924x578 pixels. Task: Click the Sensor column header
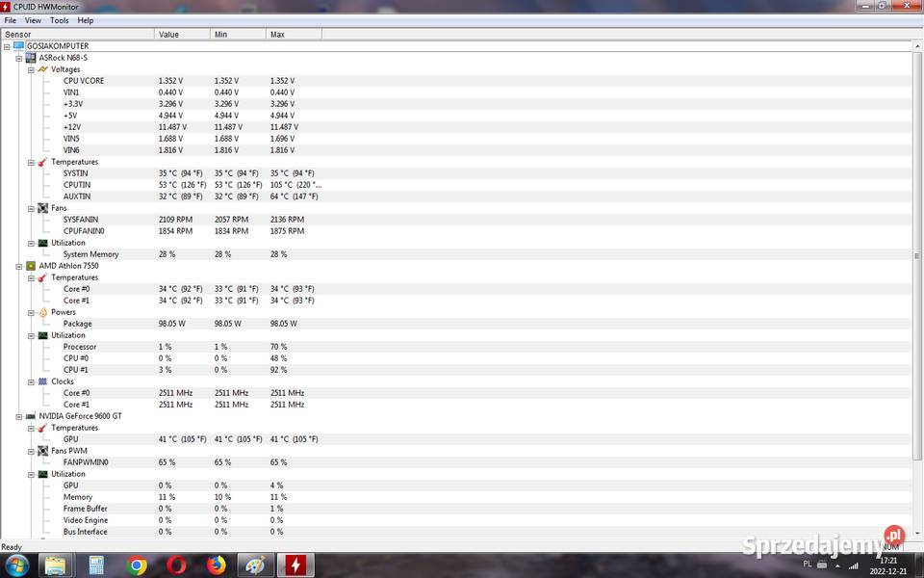pyautogui.click(x=77, y=35)
